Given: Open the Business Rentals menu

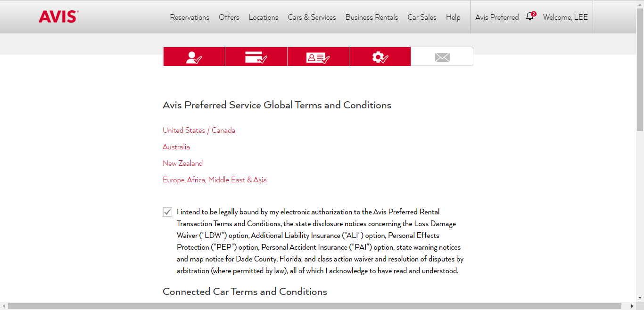Looking at the screenshot, I should 372,17.
